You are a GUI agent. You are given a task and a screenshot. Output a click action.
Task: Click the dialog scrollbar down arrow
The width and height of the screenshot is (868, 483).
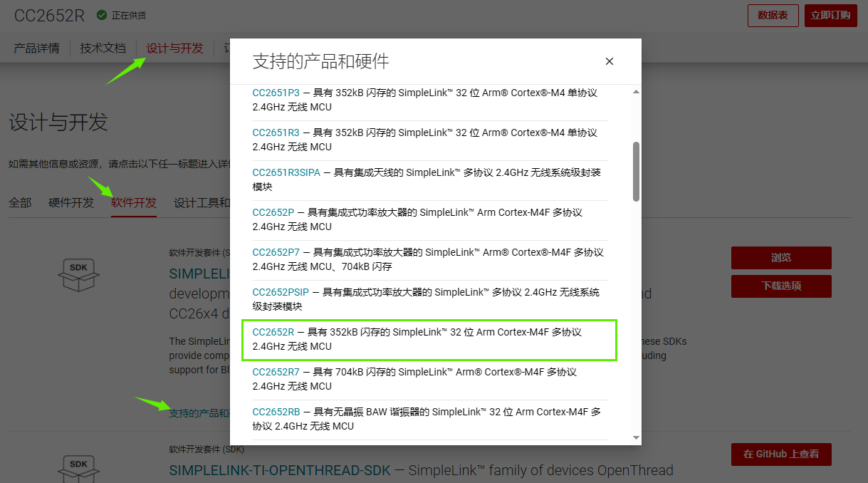tap(636, 438)
